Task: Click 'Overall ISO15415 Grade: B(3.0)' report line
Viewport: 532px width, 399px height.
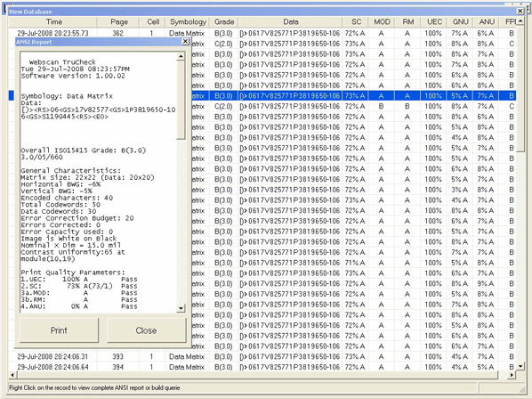Action: click(83, 151)
